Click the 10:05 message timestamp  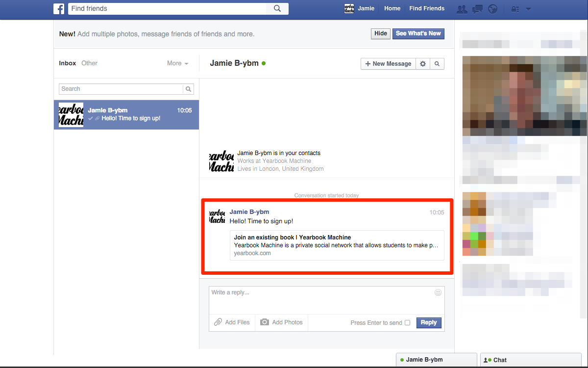(x=437, y=212)
